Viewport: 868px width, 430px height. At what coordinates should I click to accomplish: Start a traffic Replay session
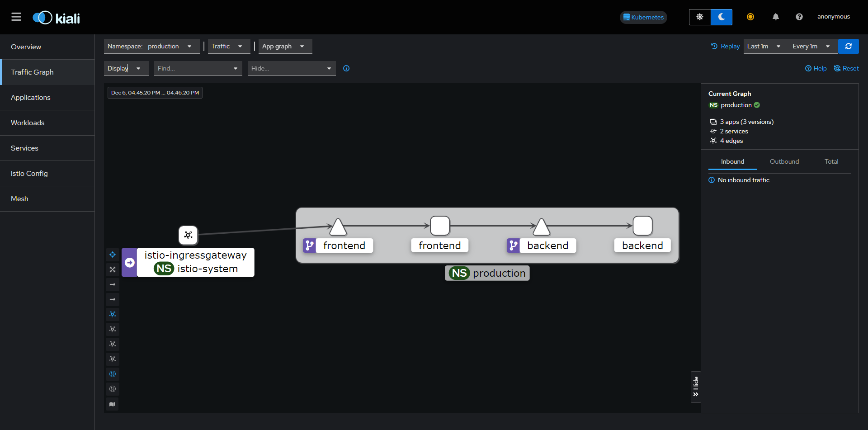tap(725, 46)
